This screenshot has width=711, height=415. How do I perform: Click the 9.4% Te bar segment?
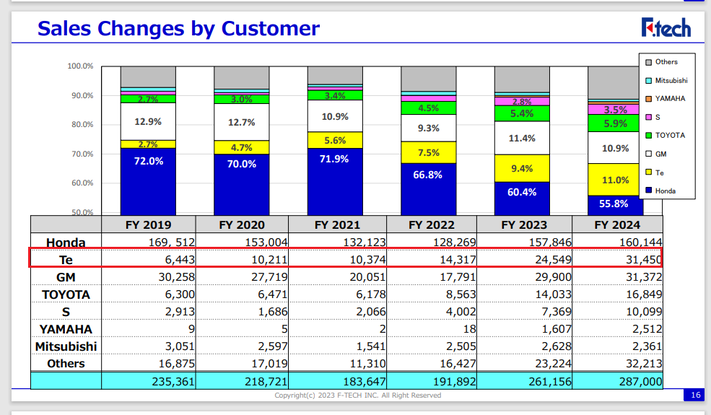click(x=522, y=168)
